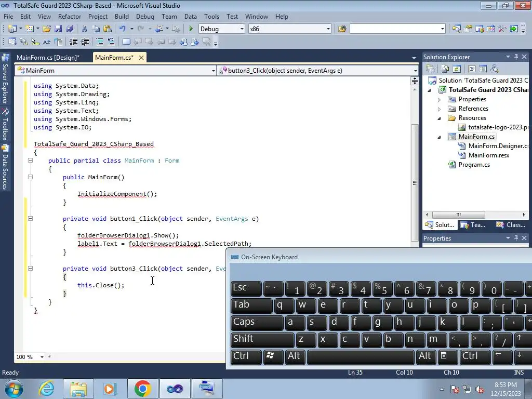Open the Toolbox side tab
The height and width of the screenshot is (399, 532).
pyautogui.click(x=5, y=124)
